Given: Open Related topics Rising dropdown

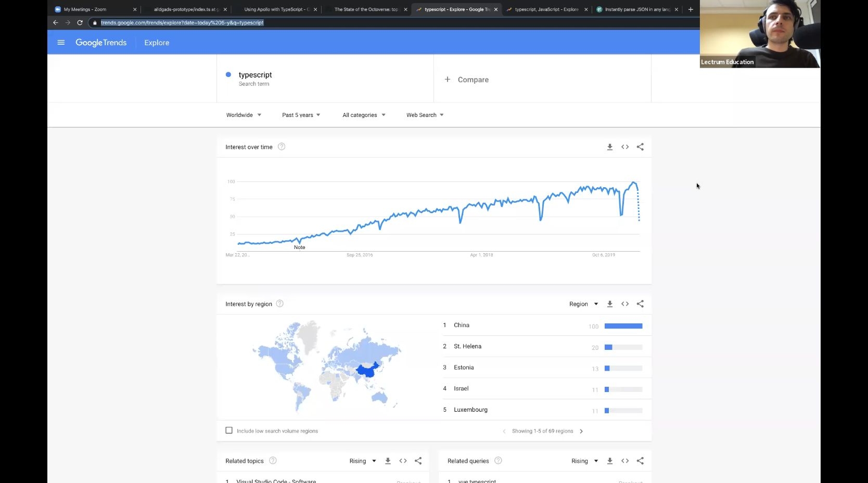Looking at the screenshot, I should click(363, 461).
